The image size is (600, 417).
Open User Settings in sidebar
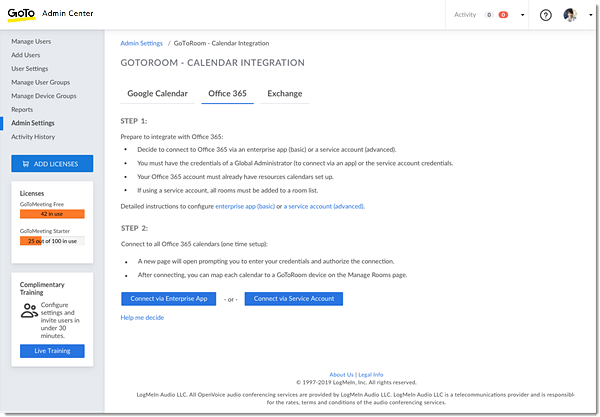(x=30, y=69)
